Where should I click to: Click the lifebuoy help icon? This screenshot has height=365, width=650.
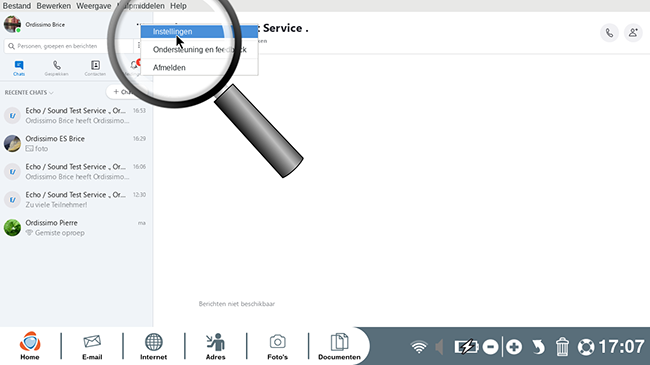click(586, 347)
